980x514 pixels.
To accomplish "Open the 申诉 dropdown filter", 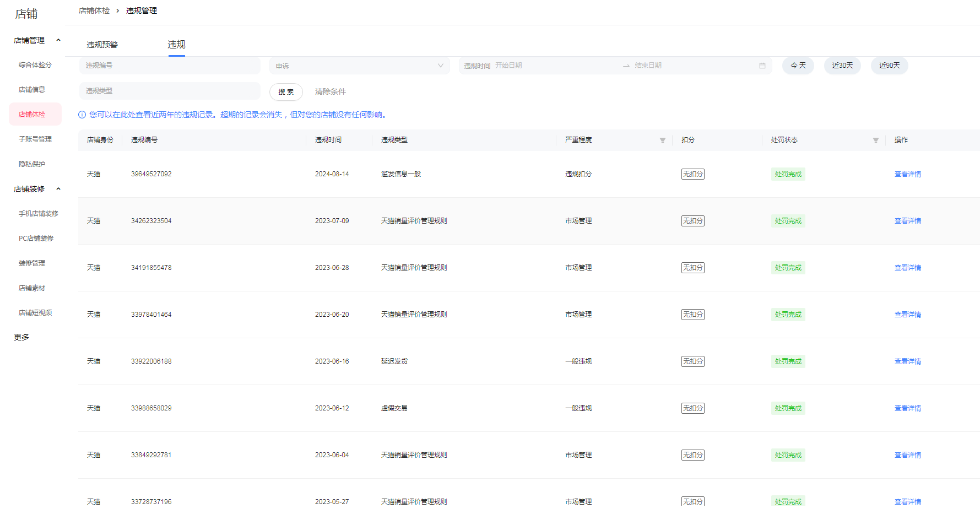I will click(359, 66).
